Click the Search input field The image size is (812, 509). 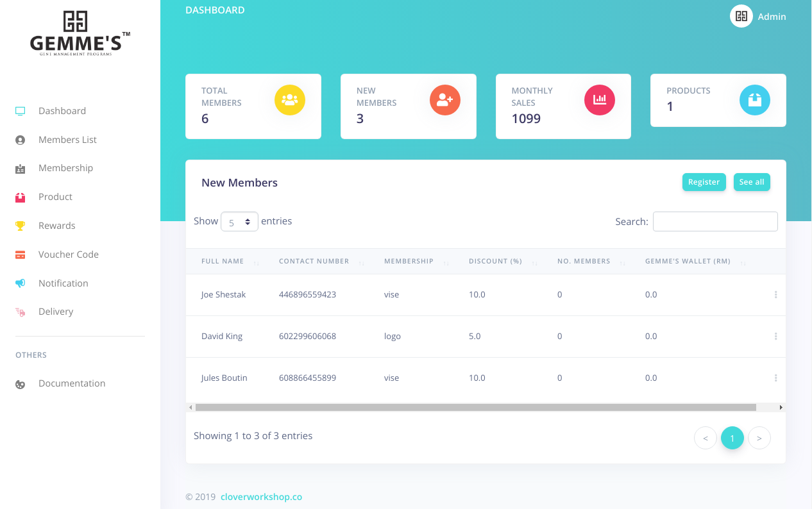point(715,222)
